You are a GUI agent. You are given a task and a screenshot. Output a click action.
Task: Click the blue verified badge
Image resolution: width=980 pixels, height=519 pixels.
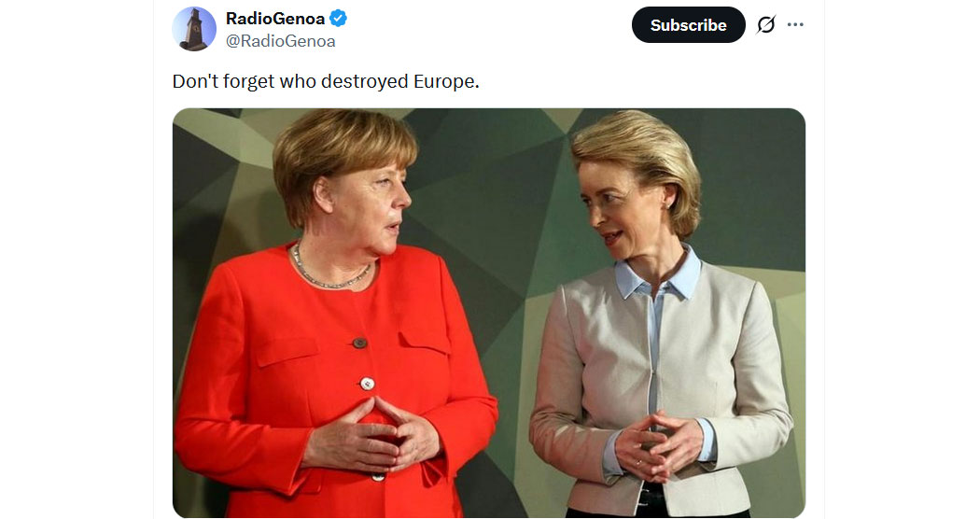click(x=338, y=19)
